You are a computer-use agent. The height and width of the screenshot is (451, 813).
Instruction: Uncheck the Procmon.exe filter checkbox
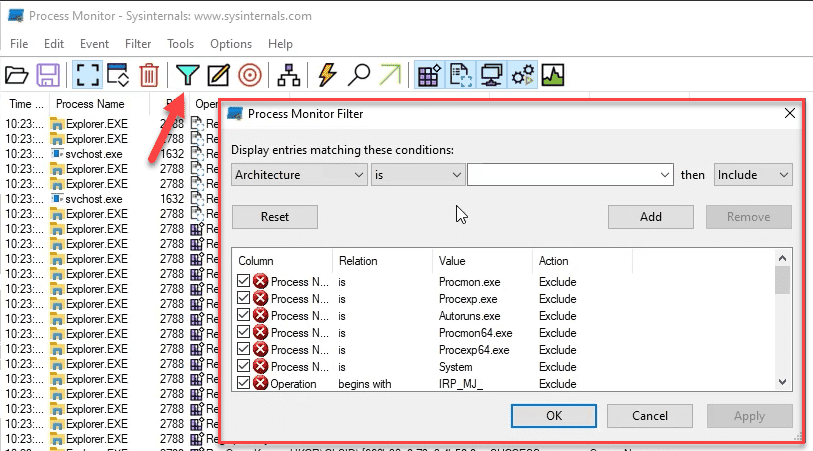pyautogui.click(x=243, y=281)
